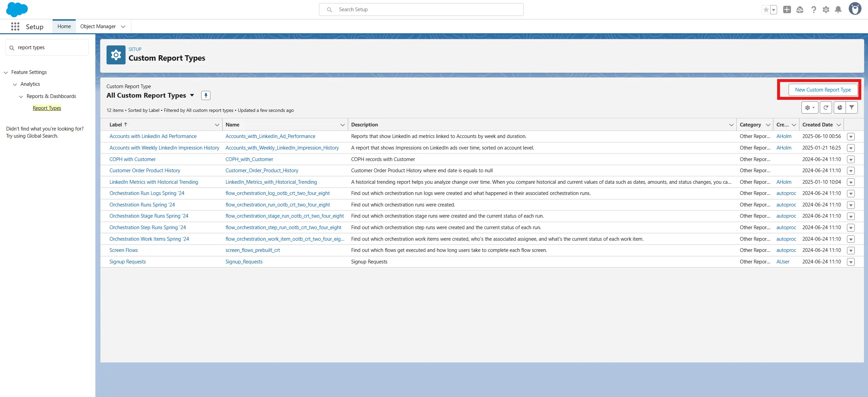Open the Screen Flows report type link
Screen dimensions: 868x397
tap(124, 250)
